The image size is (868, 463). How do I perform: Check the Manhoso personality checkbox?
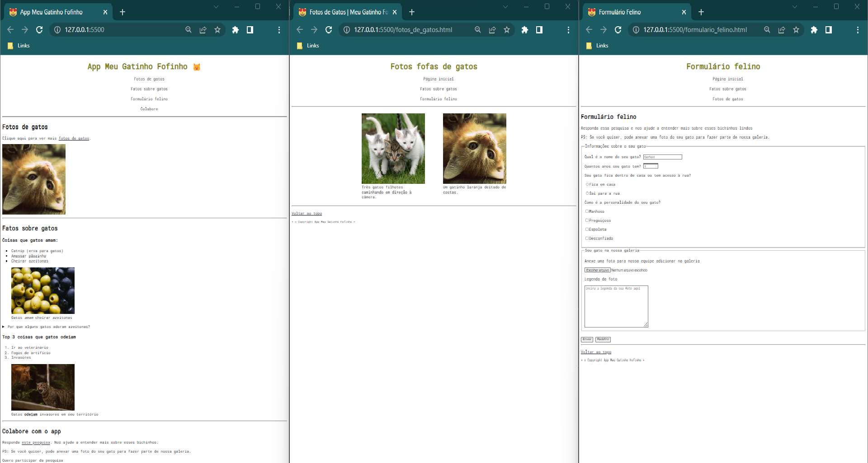(x=587, y=211)
